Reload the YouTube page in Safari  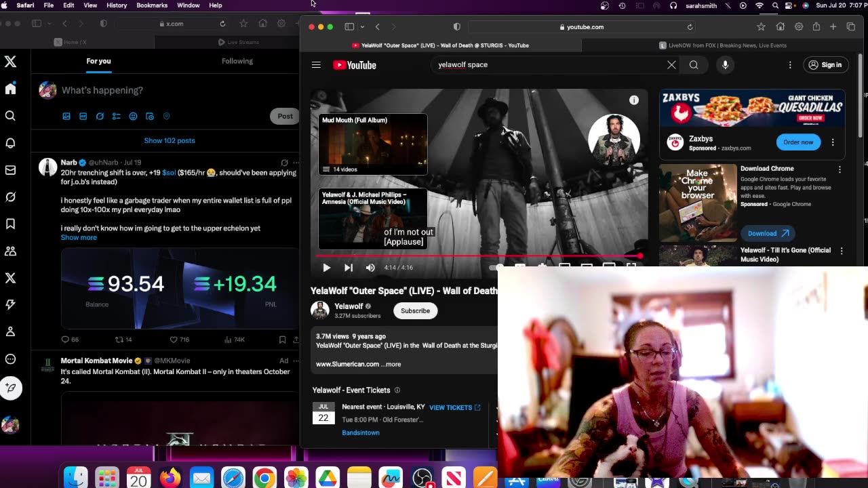pos(690,27)
